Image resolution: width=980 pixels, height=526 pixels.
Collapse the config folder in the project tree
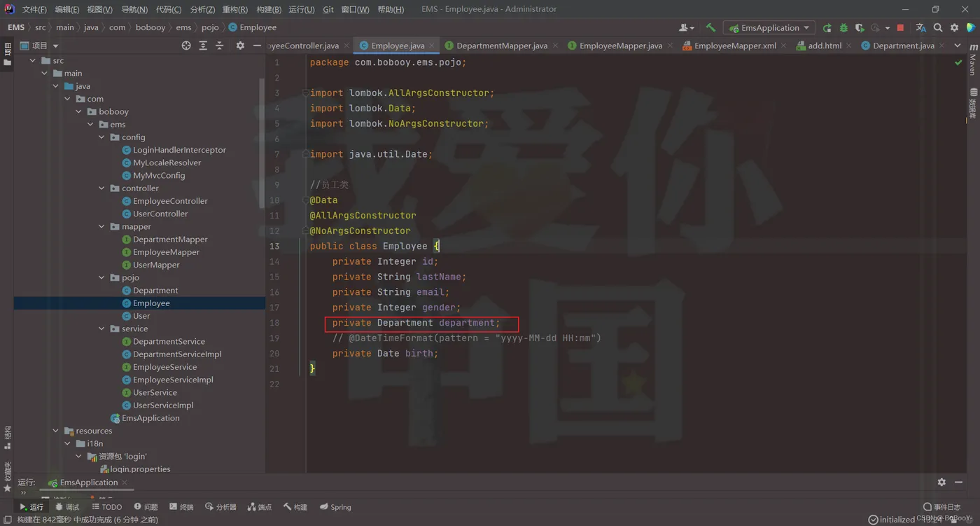pyautogui.click(x=102, y=137)
